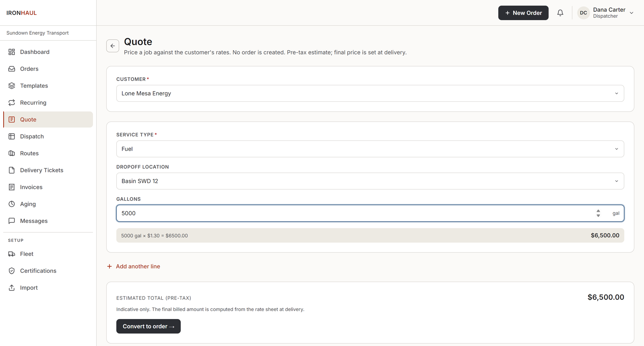Click the Certifications shield icon
The height and width of the screenshot is (346, 644).
tap(12, 271)
